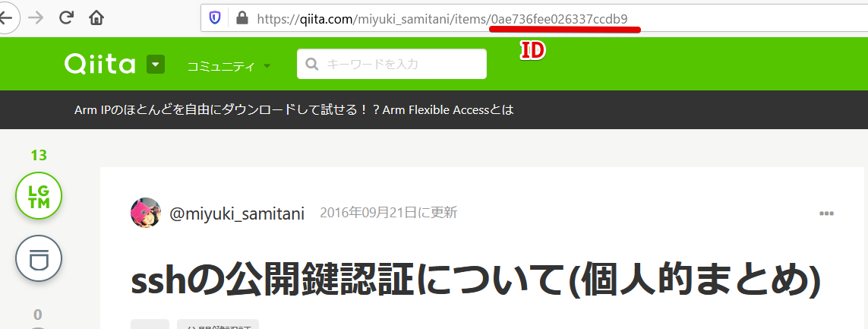The image size is (868, 329).
Task: Toggle the LGTM button
Action: [39, 196]
